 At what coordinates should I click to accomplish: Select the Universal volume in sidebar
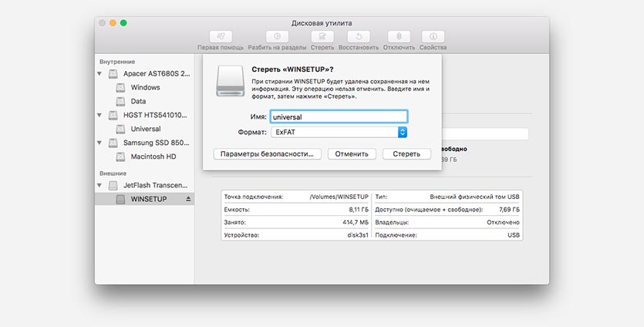coord(146,129)
